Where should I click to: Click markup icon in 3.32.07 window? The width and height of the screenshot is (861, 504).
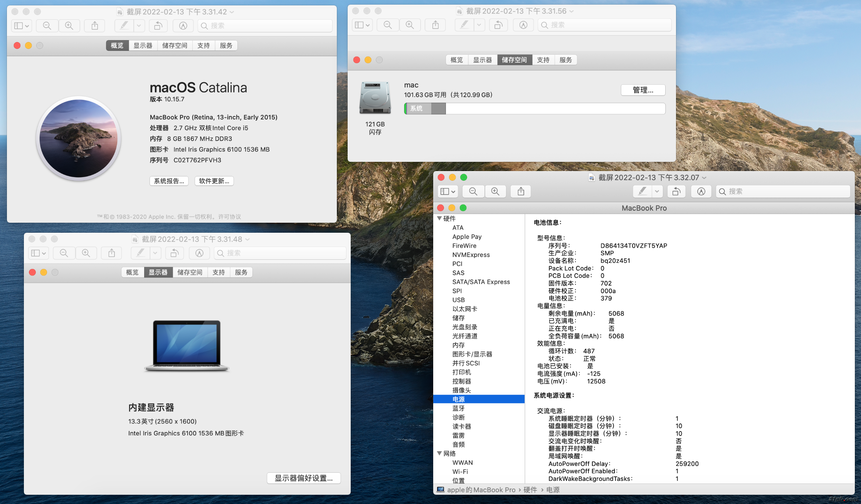click(701, 192)
